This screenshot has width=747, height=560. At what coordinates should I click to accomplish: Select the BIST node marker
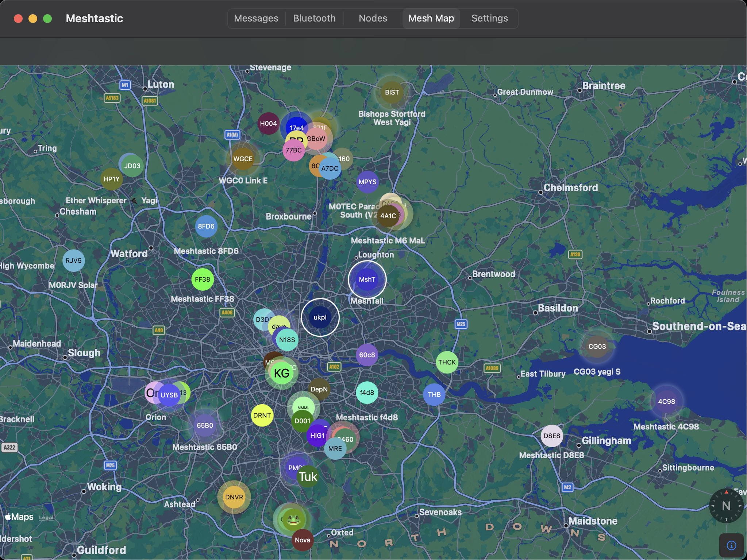pyautogui.click(x=392, y=92)
